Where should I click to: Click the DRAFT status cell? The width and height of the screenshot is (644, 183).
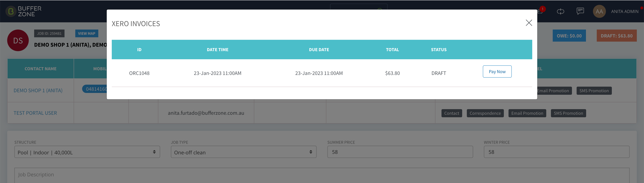tap(438, 73)
